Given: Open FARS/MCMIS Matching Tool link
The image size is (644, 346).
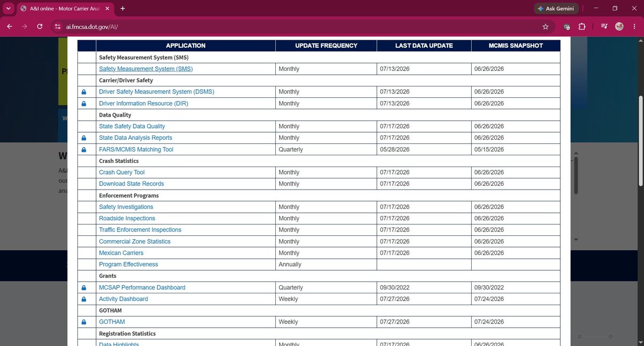Looking at the screenshot, I should coord(136,149).
